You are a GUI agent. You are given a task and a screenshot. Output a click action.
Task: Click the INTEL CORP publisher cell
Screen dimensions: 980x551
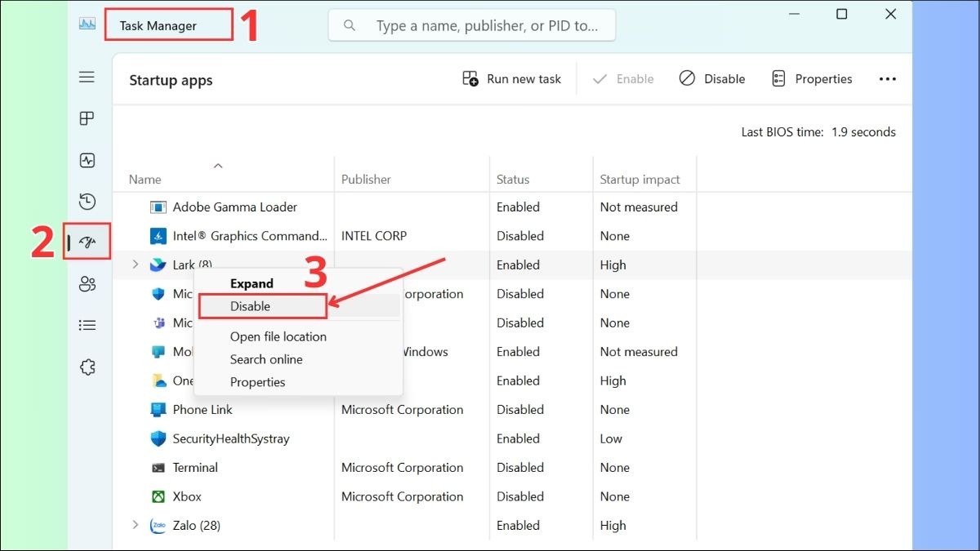(x=374, y=236)
